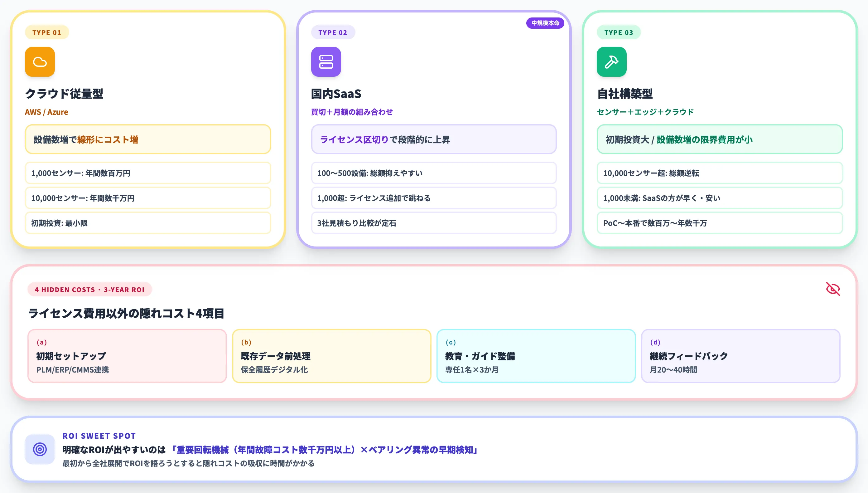Select the TYPE 01 badge

coord(47,32)
